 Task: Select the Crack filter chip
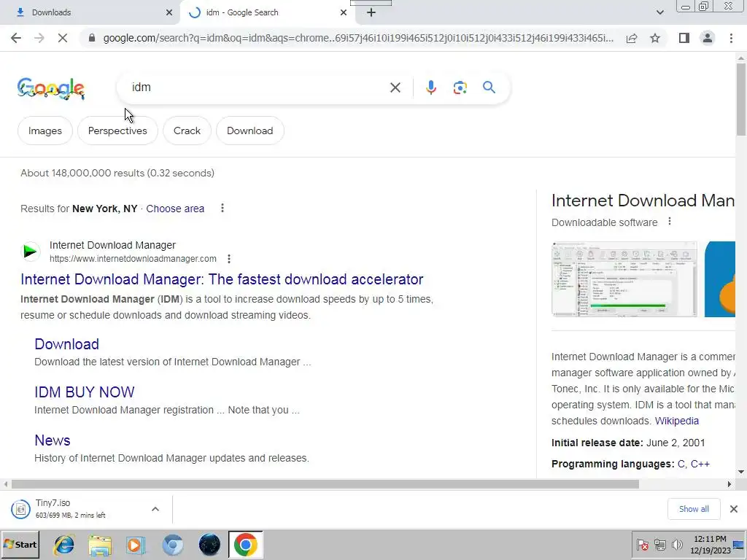pyautogui.click(x=187, y=131)
